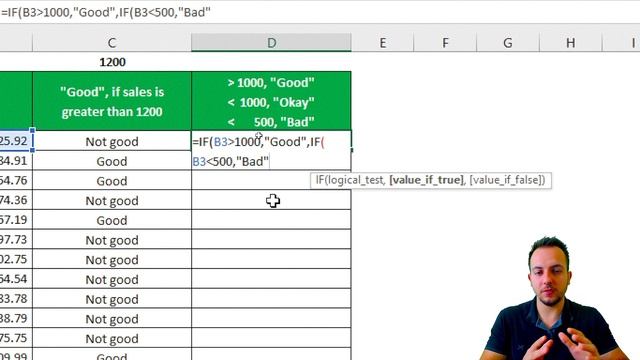
Task: Click the "Not good" cell next to 74.36
Action: (x=112, y=200)
